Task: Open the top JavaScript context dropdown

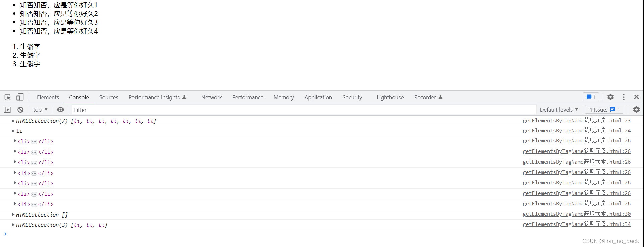Action: (40, 110)
